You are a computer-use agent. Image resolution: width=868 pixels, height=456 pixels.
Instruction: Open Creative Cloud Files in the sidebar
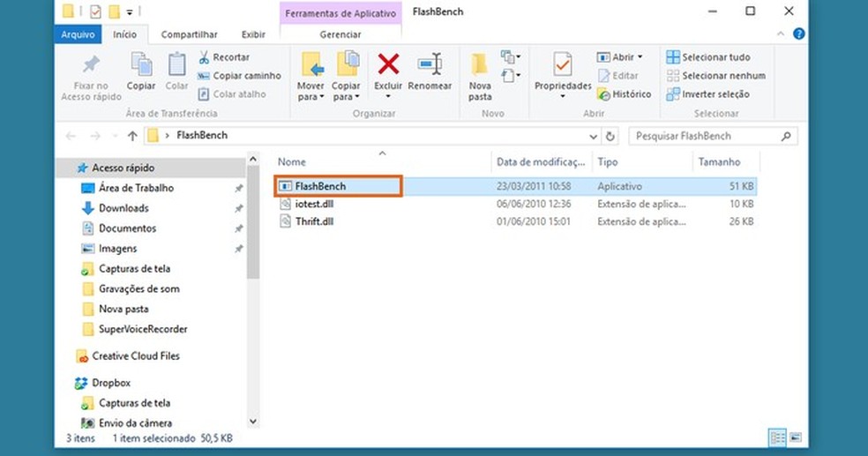[x=136, y=355]
